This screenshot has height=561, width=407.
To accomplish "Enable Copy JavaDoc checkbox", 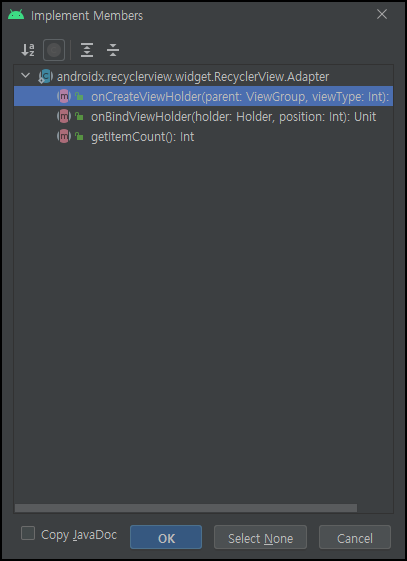I will (28, 533).
